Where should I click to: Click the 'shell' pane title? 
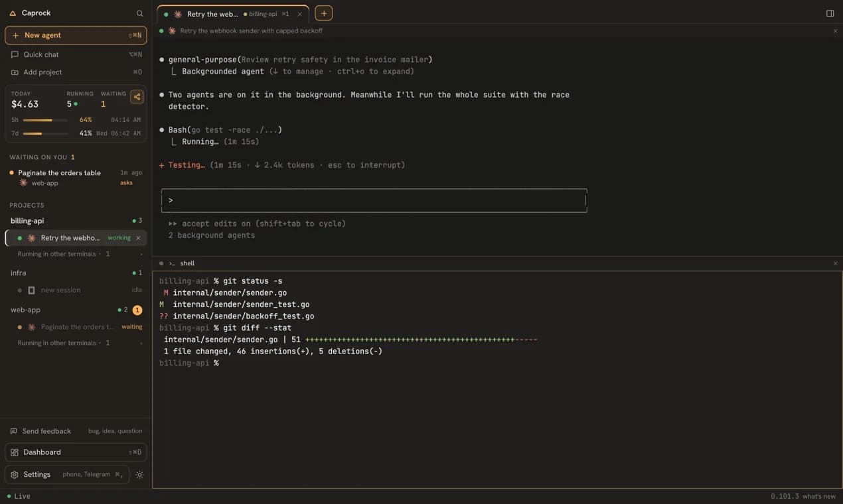187,263
